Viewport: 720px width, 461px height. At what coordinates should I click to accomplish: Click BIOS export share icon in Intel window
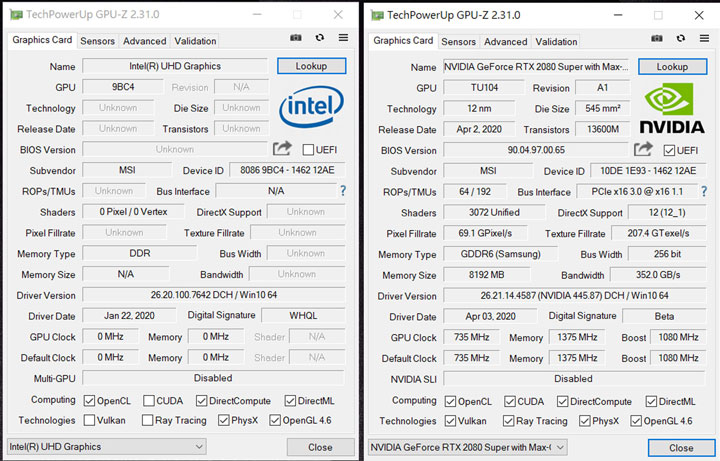coord(282,148)
